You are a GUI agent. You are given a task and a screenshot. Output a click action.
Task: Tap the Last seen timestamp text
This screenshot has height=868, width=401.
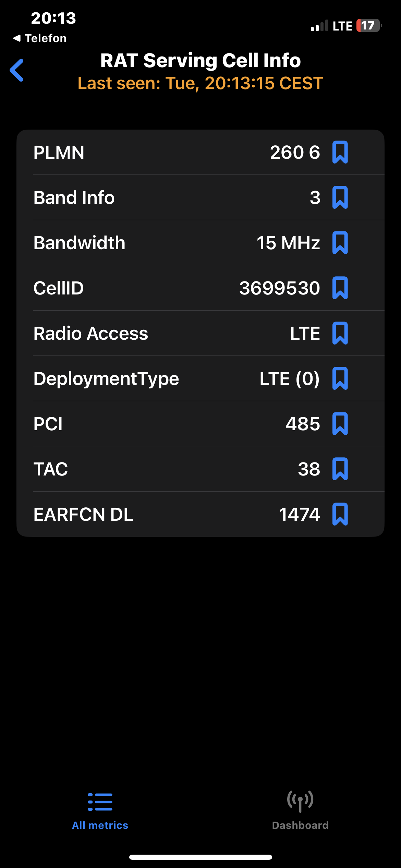(200, 83)
